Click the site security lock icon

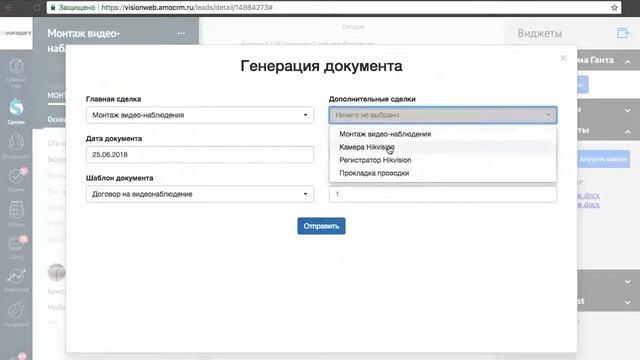[53, 7]
